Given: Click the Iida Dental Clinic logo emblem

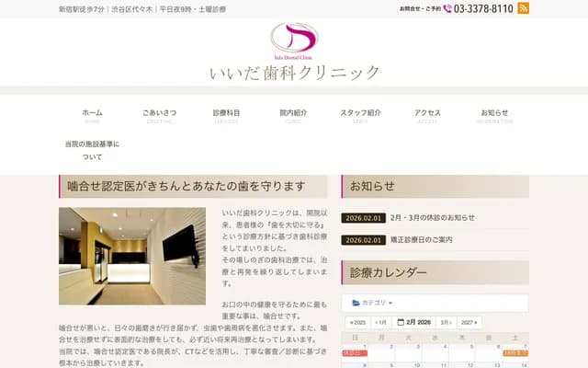Looking at the screenshot, I should [x=294, y=40].
